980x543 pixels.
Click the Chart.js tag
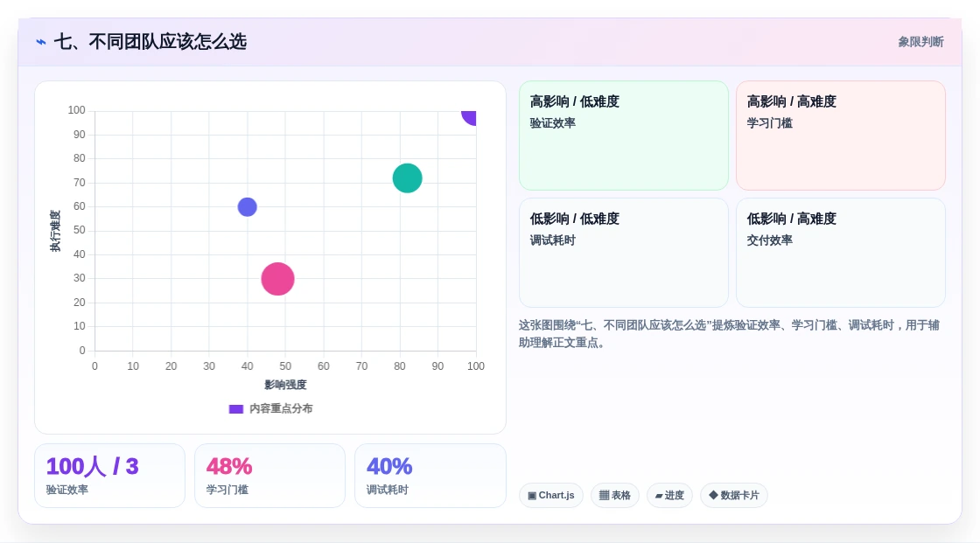[x=551, y=496]
